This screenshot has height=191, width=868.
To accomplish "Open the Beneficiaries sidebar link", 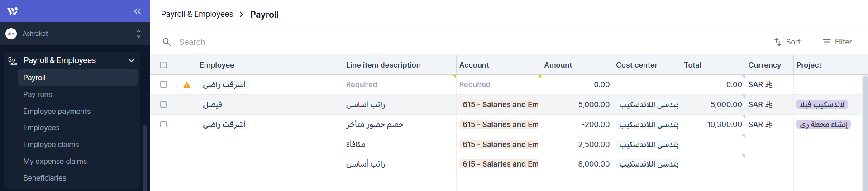I will click(45, 178).
